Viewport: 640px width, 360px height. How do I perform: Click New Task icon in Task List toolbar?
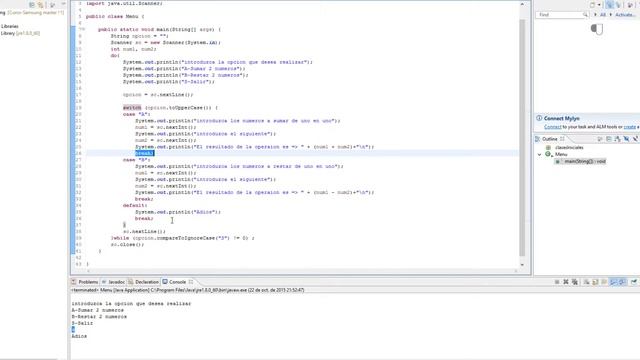(592, 5)
